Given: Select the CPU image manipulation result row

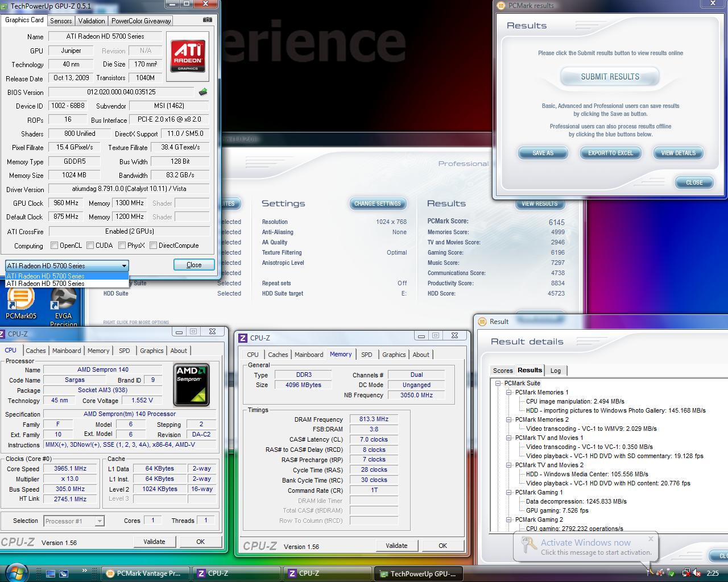Looking at the screenshot, I should click(x=575, y=401).
